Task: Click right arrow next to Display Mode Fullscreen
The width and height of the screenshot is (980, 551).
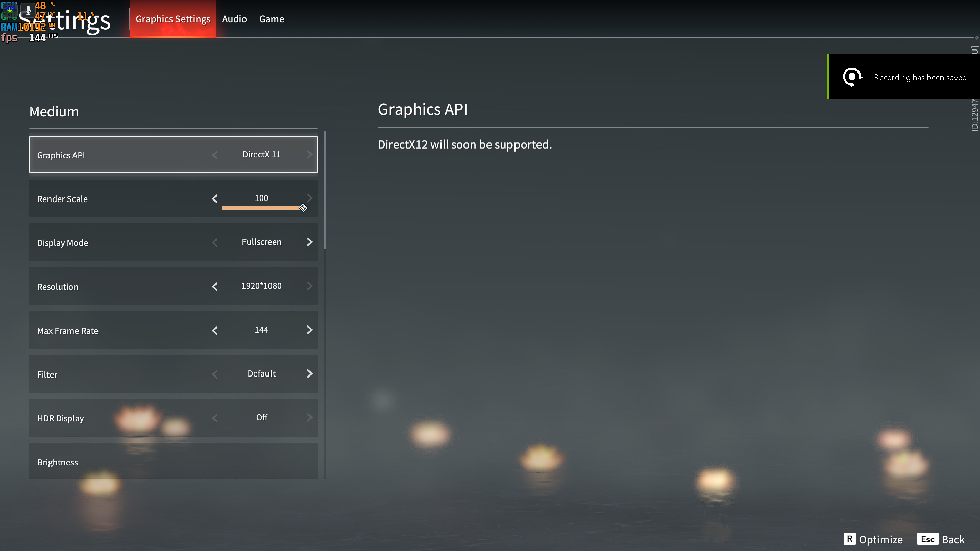Action: (x=309, y=242)
